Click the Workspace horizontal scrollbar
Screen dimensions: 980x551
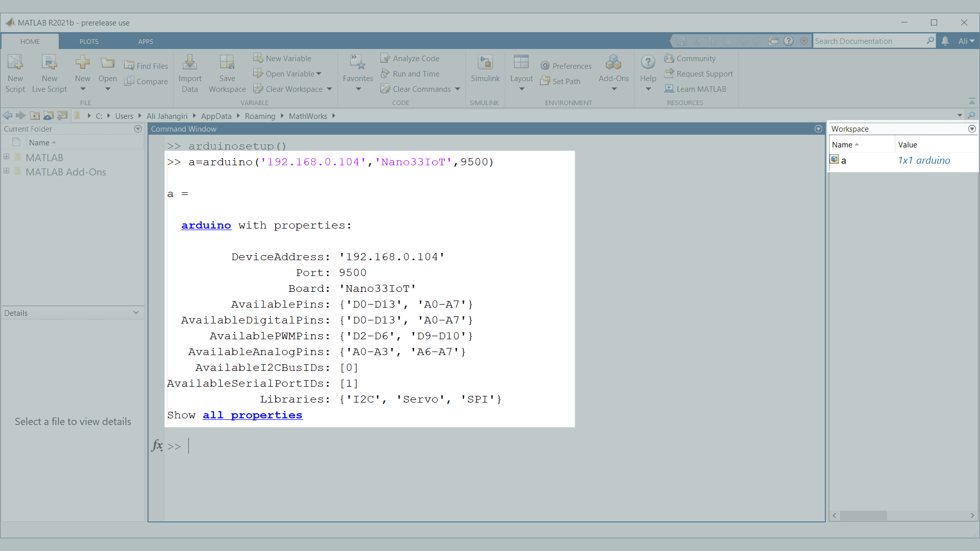tap(863, 516)
